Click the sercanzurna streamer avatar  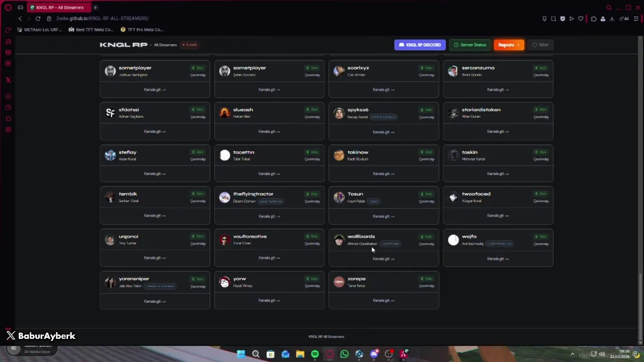tap(453, 71)
